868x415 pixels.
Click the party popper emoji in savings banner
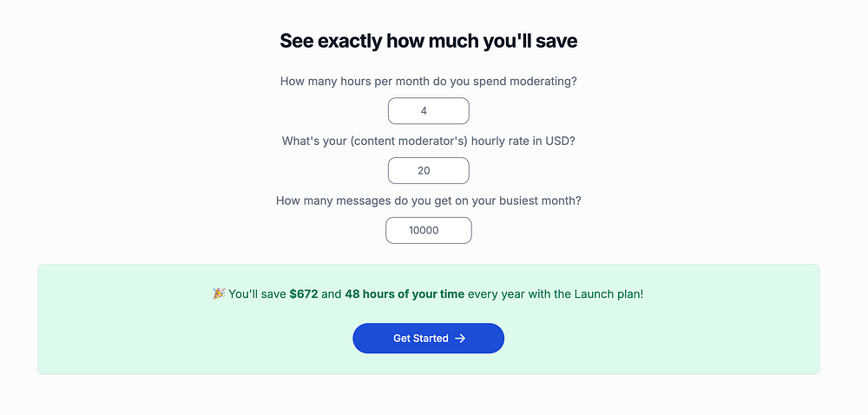pos(219,293)
